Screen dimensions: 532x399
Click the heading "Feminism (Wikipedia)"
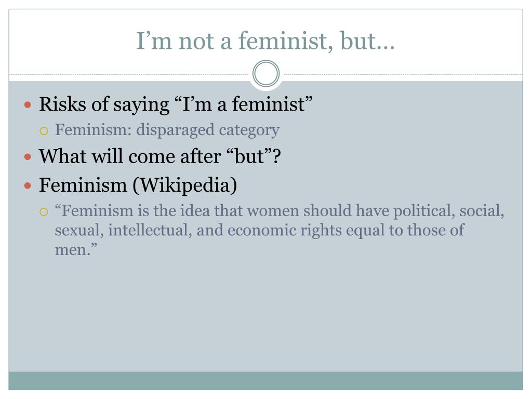point(138,185)
